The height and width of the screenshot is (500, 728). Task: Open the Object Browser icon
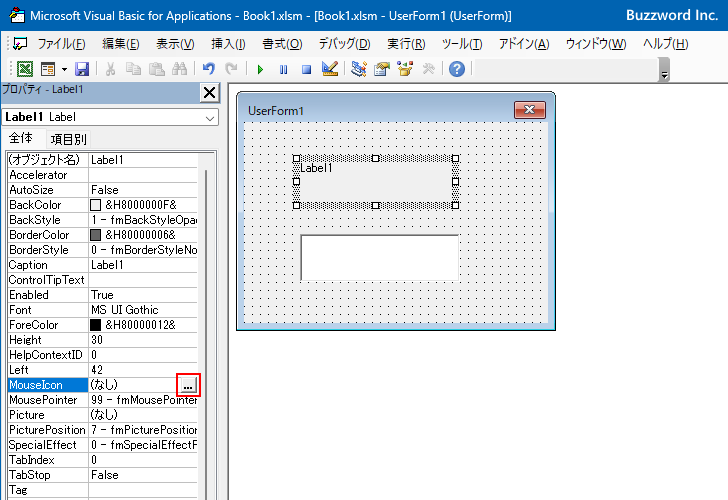click(x=405, y=69)
